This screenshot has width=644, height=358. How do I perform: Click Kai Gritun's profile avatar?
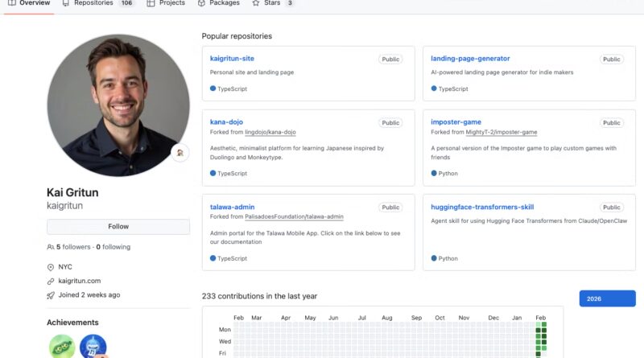tap(118, 105)
